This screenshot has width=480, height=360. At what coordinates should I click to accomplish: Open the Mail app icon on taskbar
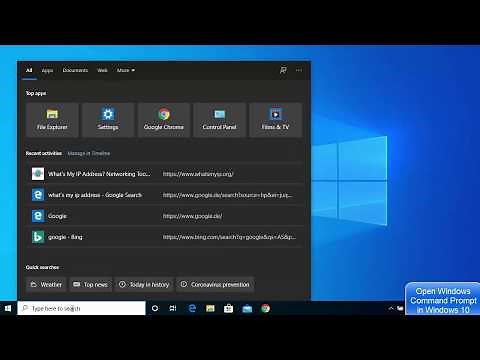click(x=247, y=308)
